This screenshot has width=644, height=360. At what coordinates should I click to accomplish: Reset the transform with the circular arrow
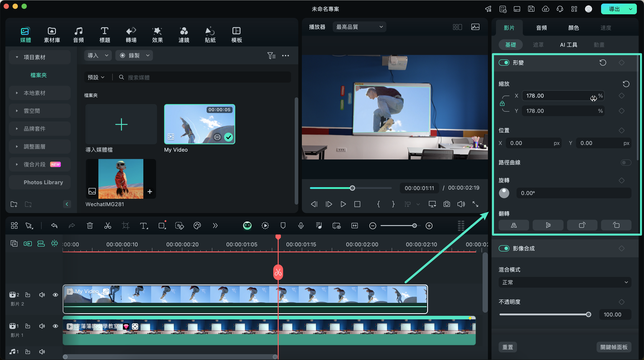tap(603, 62)
